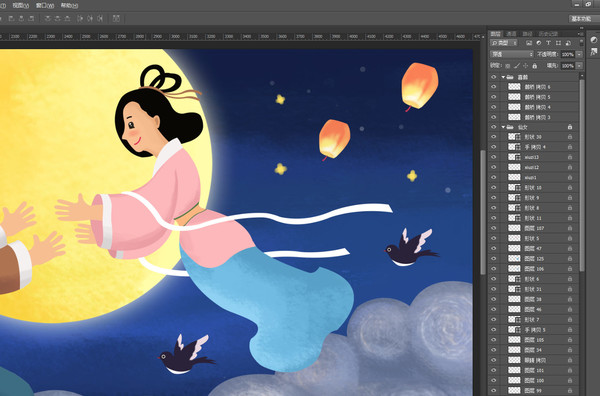
Task: Open the 视图 menu
Action: coord(21,5)
